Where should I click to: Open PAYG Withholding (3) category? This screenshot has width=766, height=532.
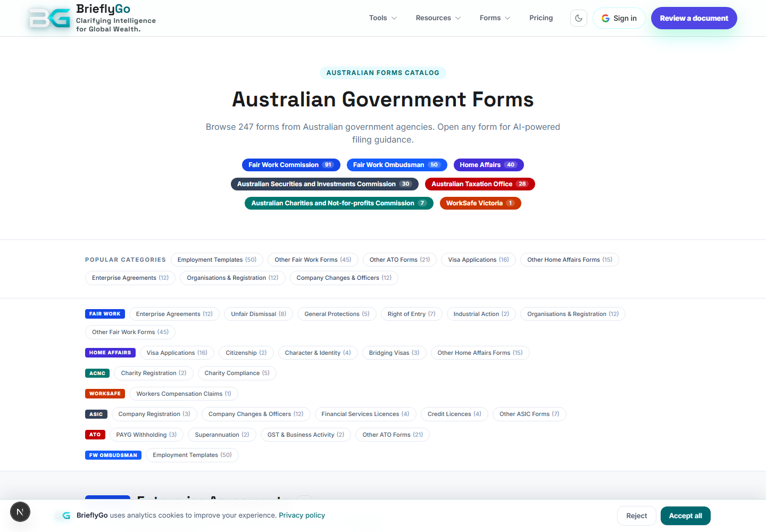click(147, 435)
